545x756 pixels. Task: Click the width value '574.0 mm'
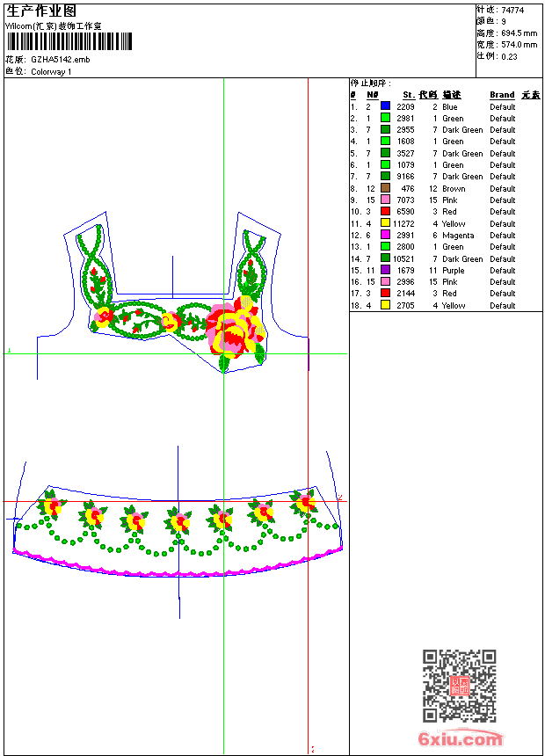click(519, 45)
